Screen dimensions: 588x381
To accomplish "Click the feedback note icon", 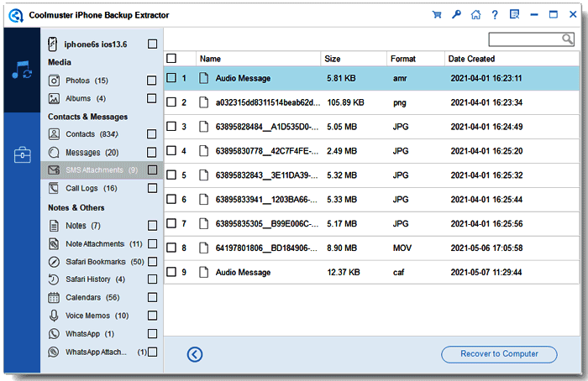I will tap(514, 14).
